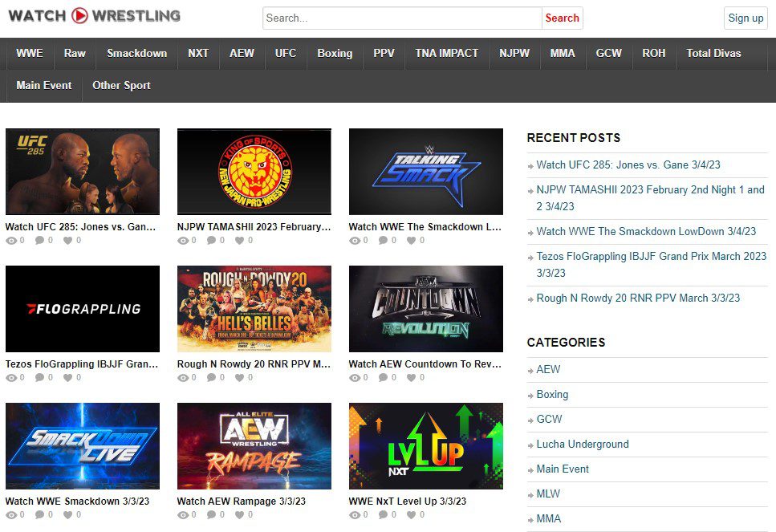Like the UFC 285 post with heart icon
The width and height of the screenshot is (776, 532).
[67, 241]
